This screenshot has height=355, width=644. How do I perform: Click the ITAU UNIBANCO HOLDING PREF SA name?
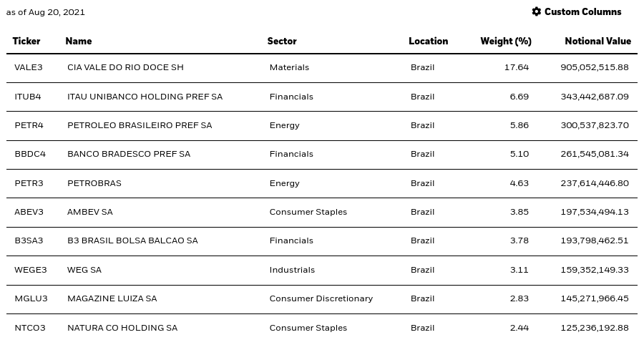pyautogui.click(x=145, y=97)
